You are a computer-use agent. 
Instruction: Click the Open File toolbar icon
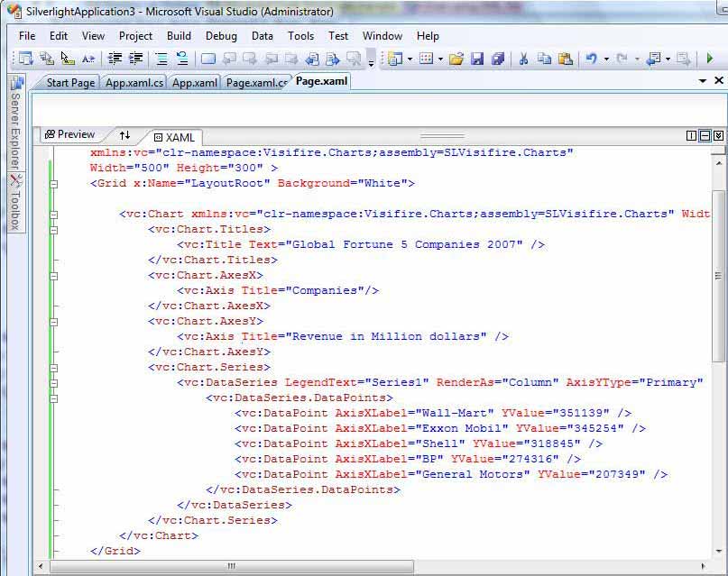coord(456,59)
